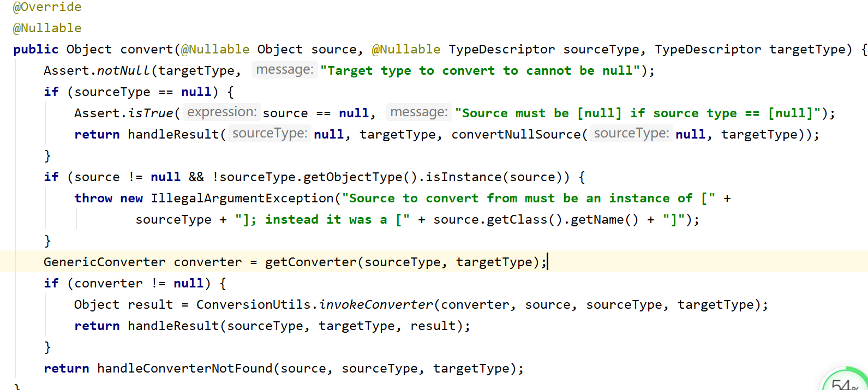Click the invokeConverter method call
Screen dimensions: 868x390
376,304
